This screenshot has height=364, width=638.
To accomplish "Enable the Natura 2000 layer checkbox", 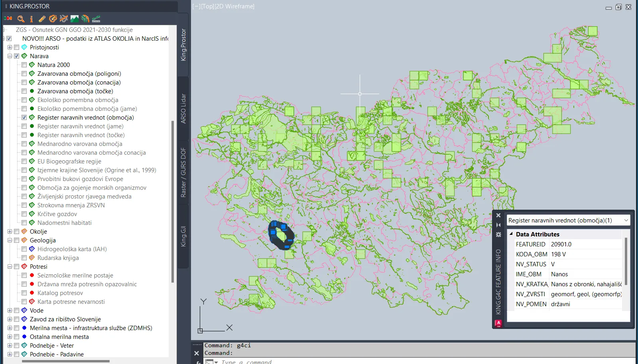I will [x=24, y=65].
